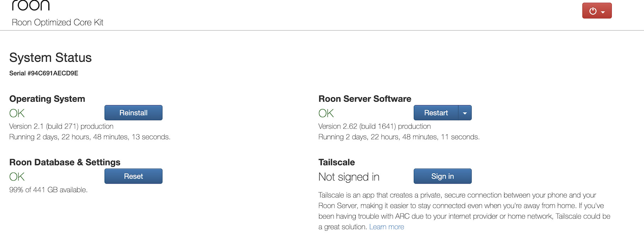This screenshot has height=243, width=644.
Task: Click the Roon Optimized Core Kit title
Action: point(58,22)
